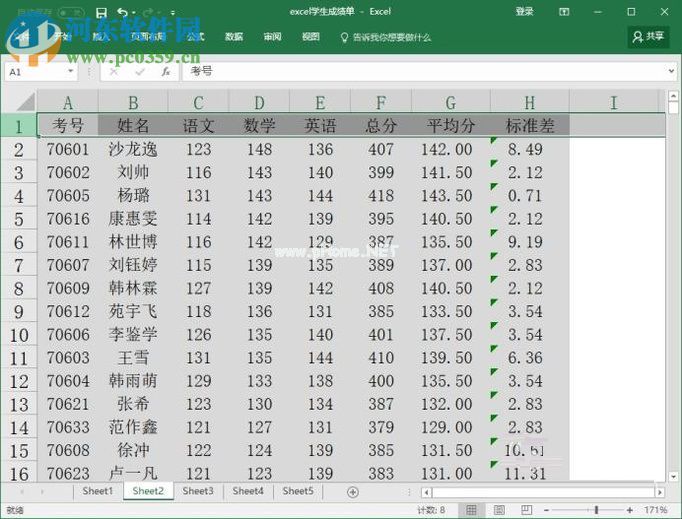The image size is (682, 519).
Task: Click the vertical scrollbar down arrow
Action: tap(673, 476)
